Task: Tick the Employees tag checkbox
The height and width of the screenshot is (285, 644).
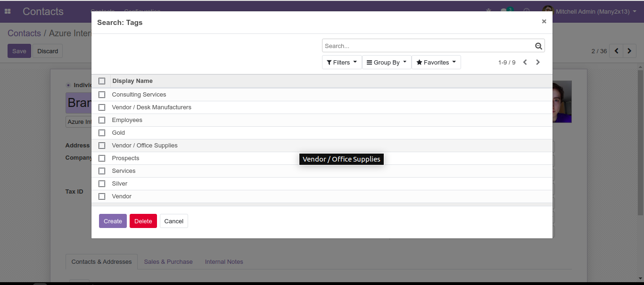Action: coord(102,120)
